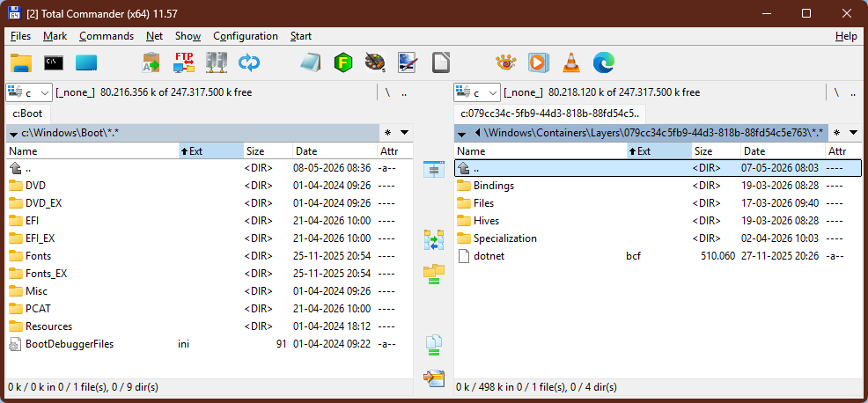Open the media player play icon
Viewport: 868px width, 403px height.
[x=539, y=63]
